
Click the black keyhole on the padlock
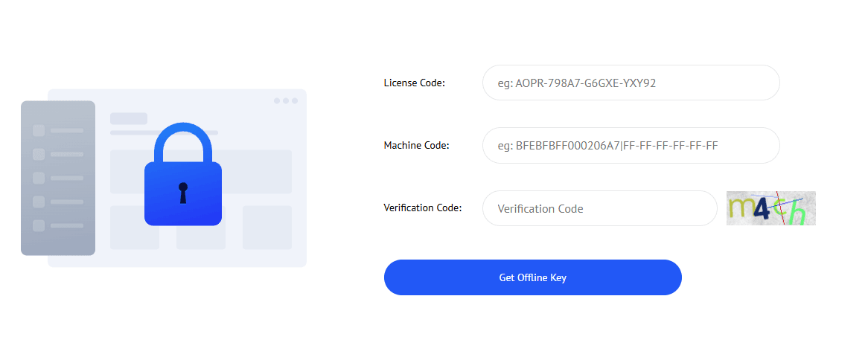[183, 192]
